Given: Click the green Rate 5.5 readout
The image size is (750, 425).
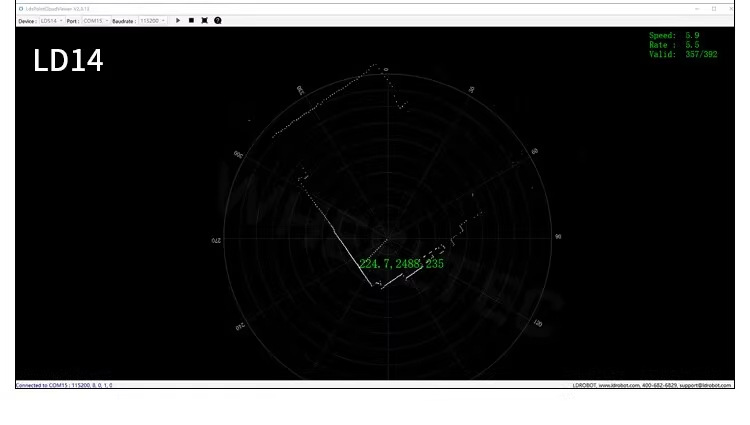Looking at the screenshot, I should point(674,45).
